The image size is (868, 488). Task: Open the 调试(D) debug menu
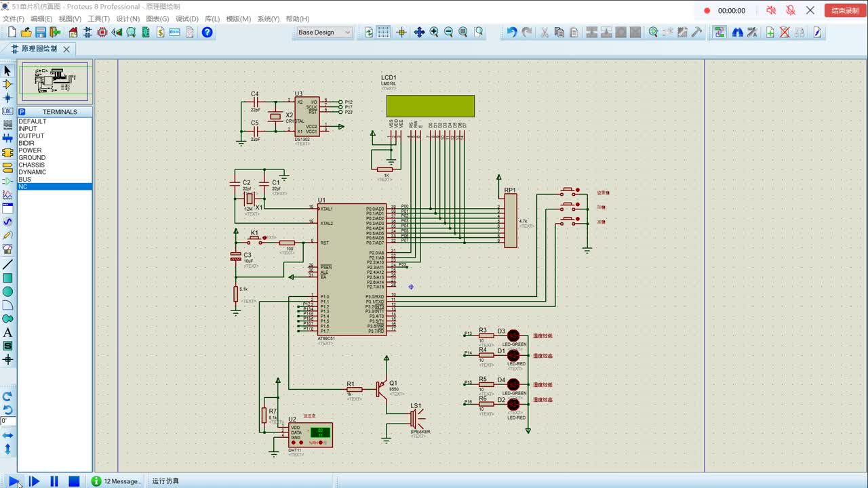click(186, 19)
